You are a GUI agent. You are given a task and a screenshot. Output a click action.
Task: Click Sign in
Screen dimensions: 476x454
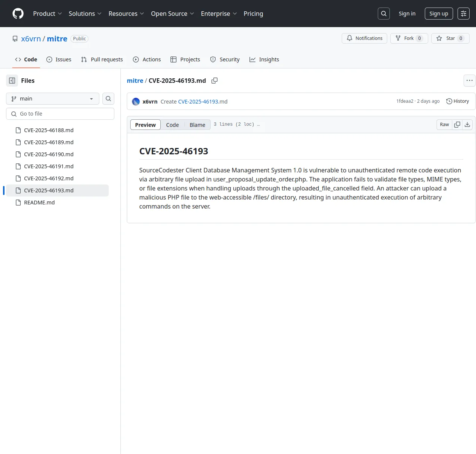pos(407,14)
